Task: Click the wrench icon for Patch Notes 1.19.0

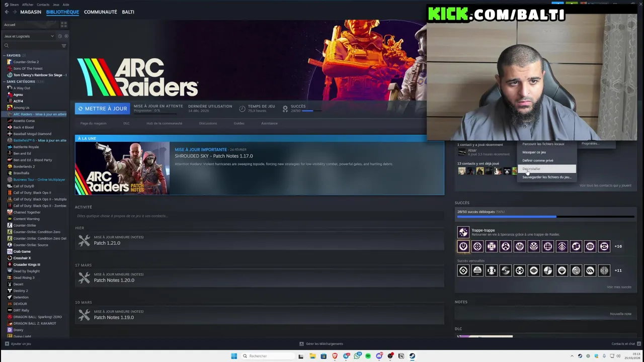Action: point(84,315)
